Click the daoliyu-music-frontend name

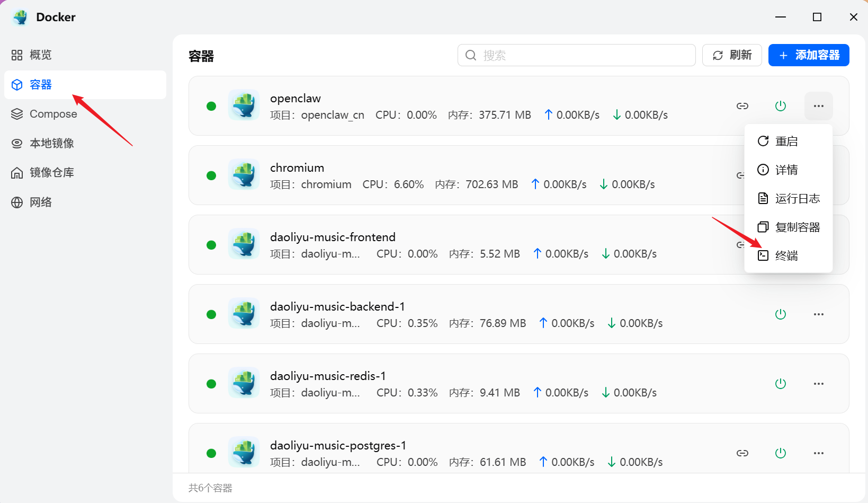click(333, 237)
